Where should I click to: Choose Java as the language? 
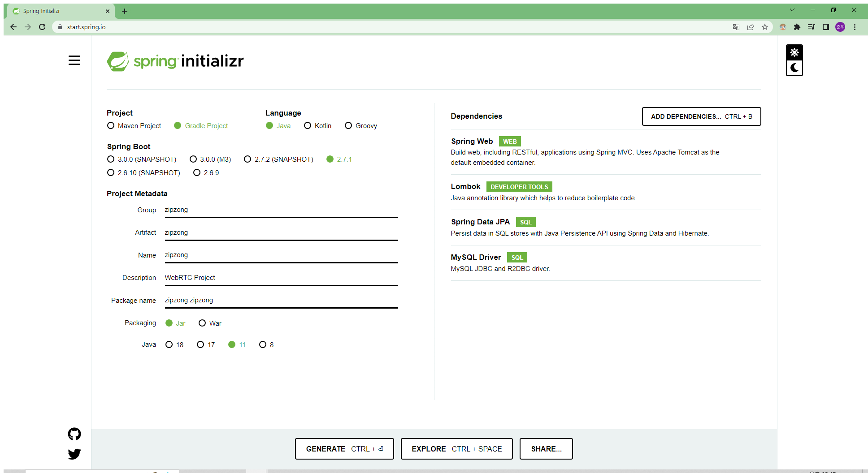point(278,126)
